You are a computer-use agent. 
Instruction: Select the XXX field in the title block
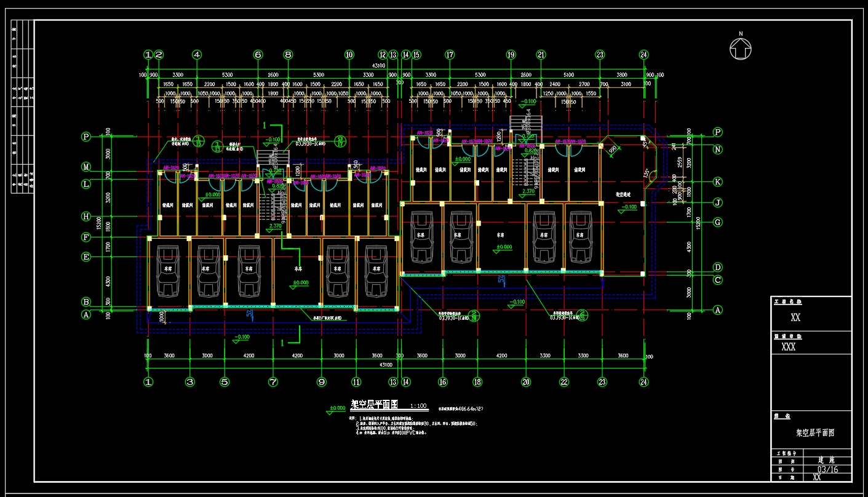(788, 347)
